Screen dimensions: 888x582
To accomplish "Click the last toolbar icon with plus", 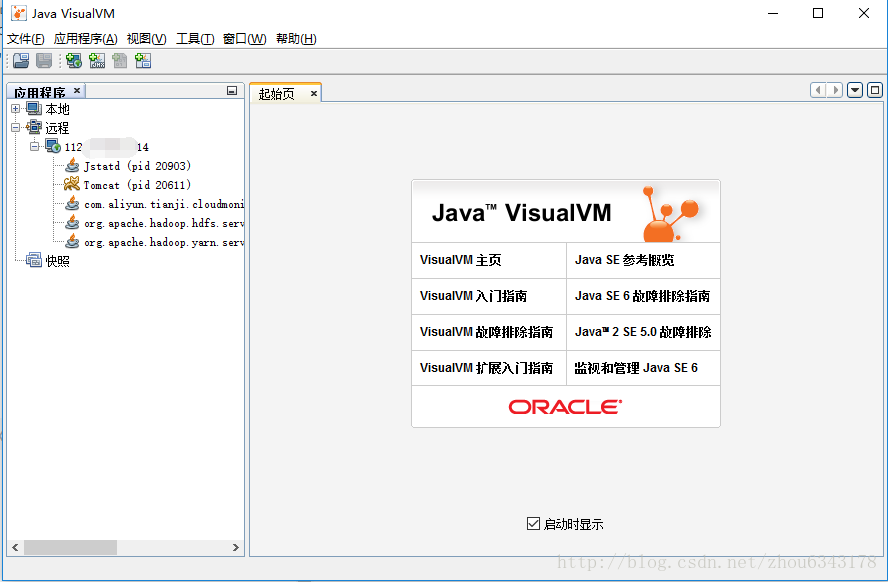I will point(143,61).
